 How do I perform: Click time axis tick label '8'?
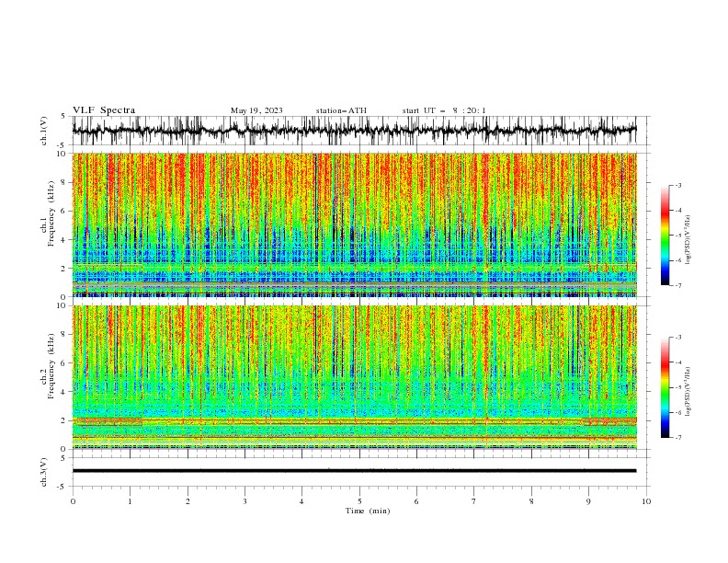tap(531, 501)
